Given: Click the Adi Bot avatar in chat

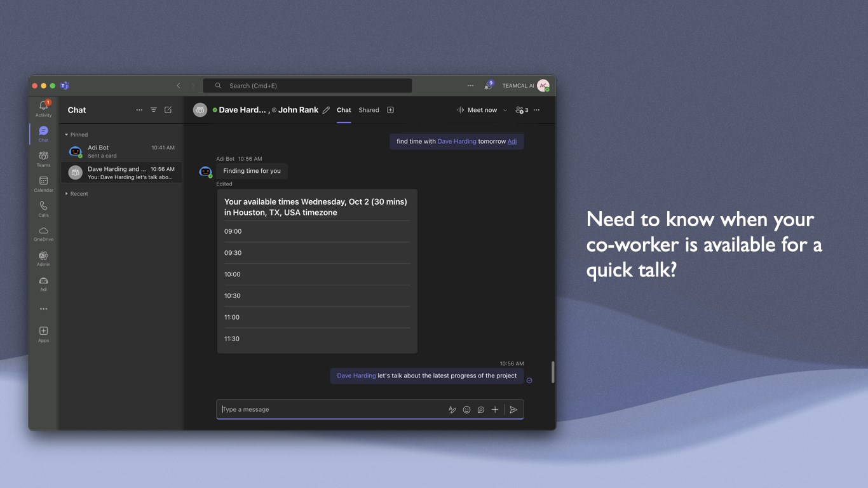Looking at the screenshot, I should pyautogui.click(x=205, y=172).
